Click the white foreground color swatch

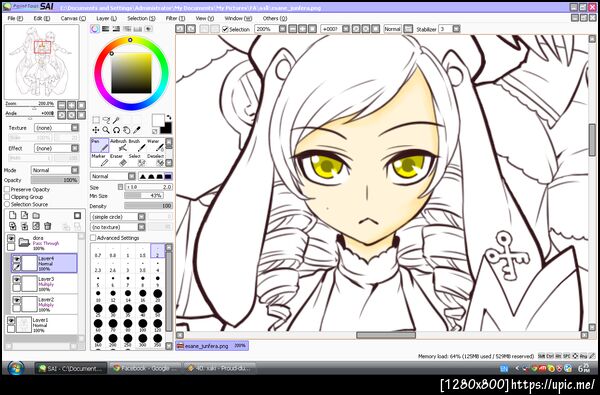158,120
